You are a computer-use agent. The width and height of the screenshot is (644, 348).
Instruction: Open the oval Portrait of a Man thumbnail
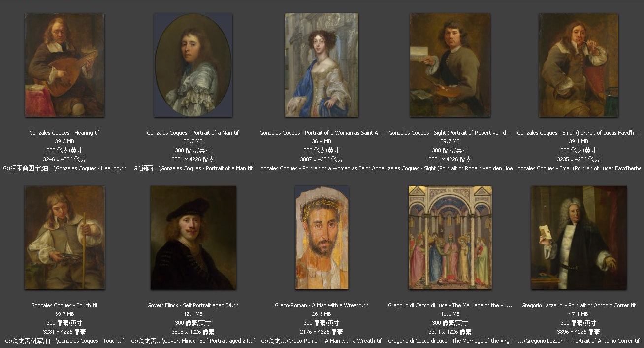[x=193, y=65]
